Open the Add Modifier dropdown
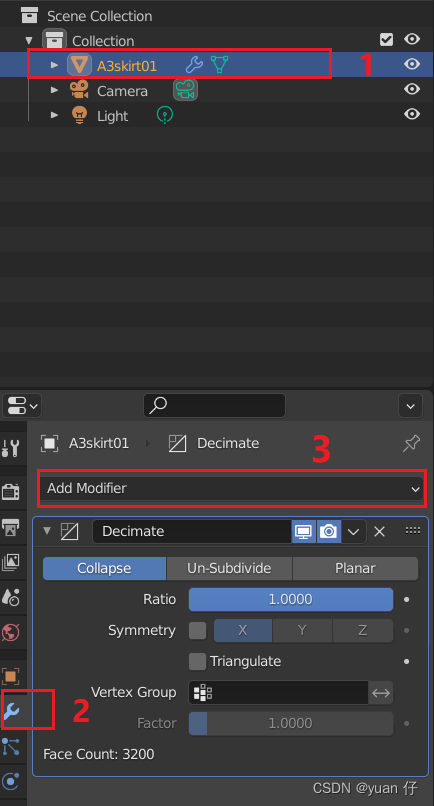Image resolution: width=434 pixels, height=806 pixels. [x=230, y=489]
